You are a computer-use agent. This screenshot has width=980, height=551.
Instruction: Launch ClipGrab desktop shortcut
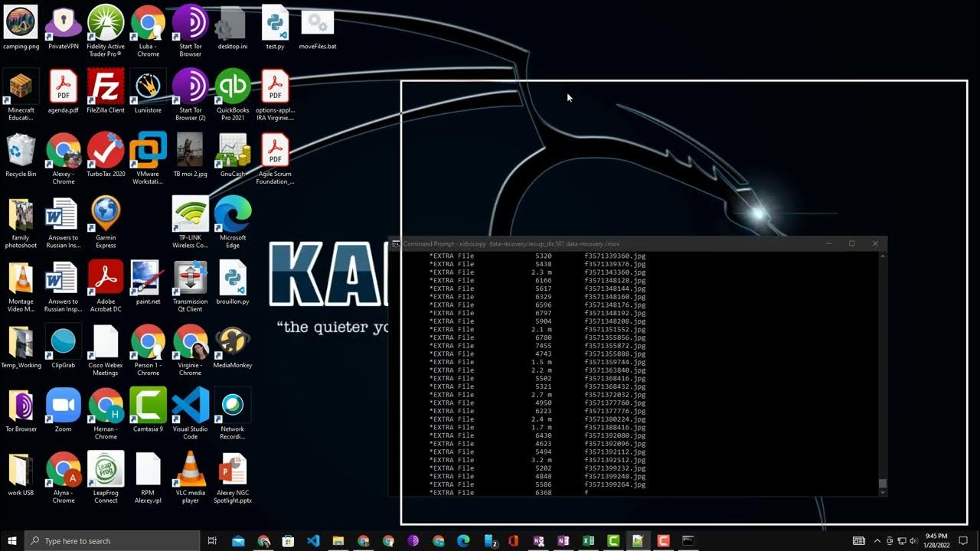(64, 347)
